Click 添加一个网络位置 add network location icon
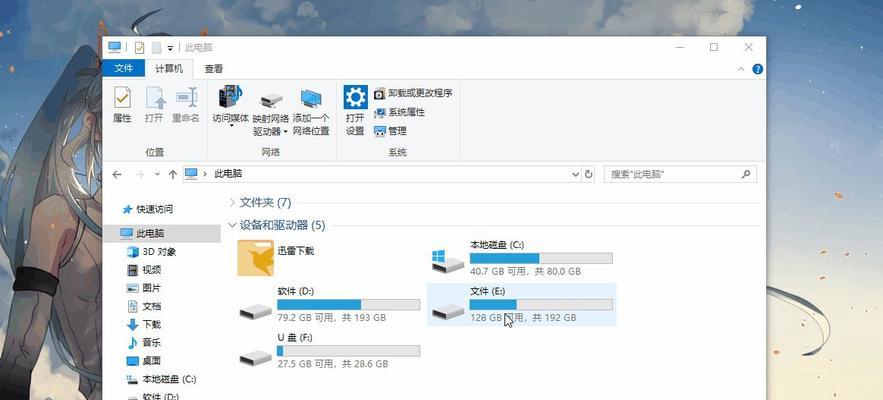 [x=311, y=99]
